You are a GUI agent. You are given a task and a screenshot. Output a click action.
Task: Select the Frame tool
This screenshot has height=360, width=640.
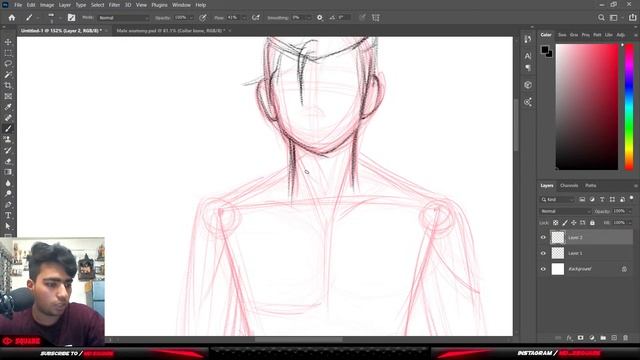pyautogui.click(x=8, y=96)
